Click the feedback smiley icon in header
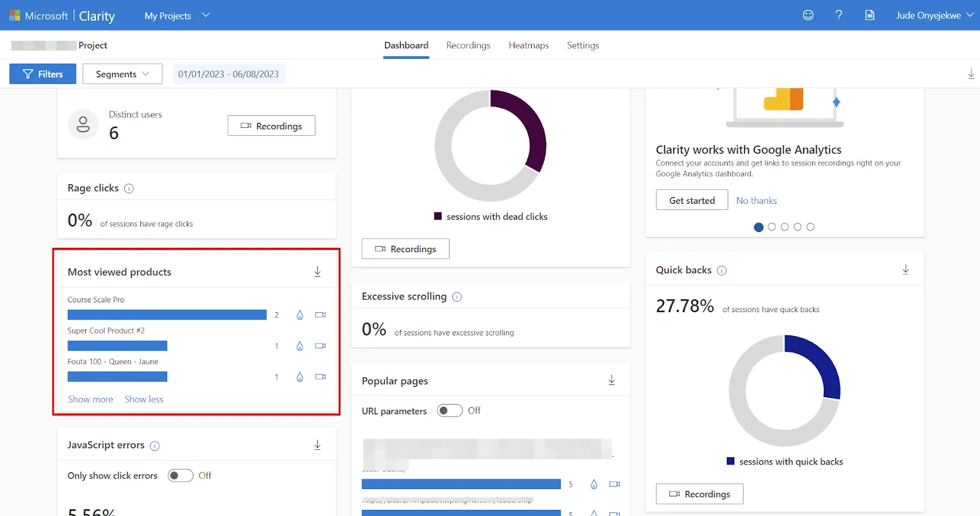Viewport: 980px width, 516px height. click(x=808, y=15)
